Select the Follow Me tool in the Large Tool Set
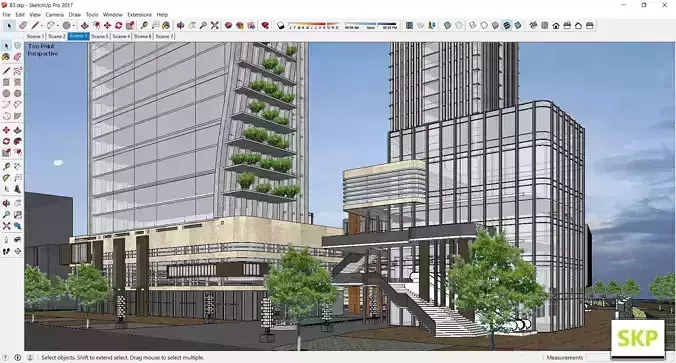This screenshot has width=676, height=363. 17,141
